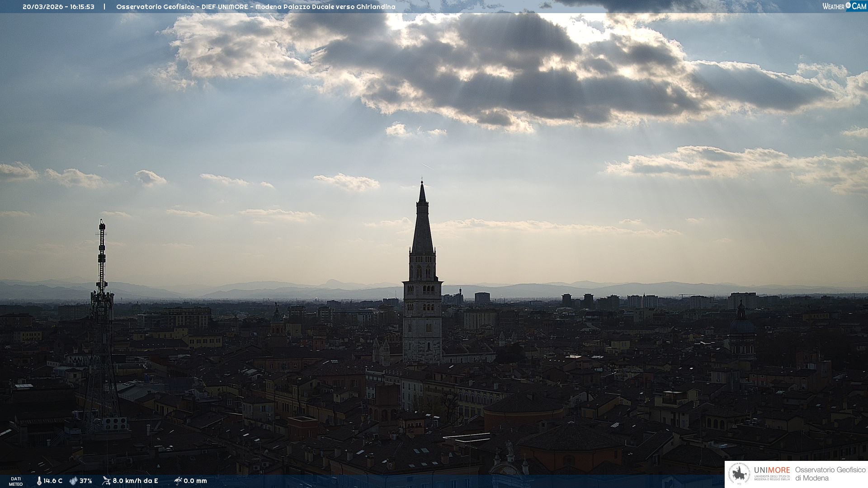
Task: Click the 37% humidity value
Action: (x=86, y=481)
